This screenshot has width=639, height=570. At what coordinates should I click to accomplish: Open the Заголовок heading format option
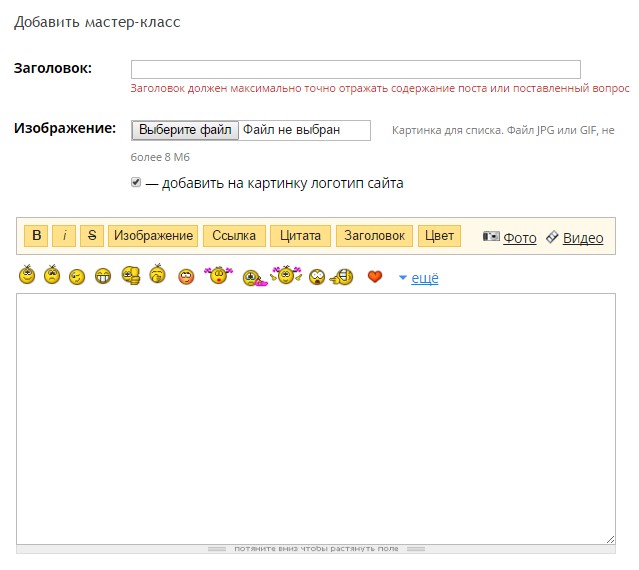374,236
